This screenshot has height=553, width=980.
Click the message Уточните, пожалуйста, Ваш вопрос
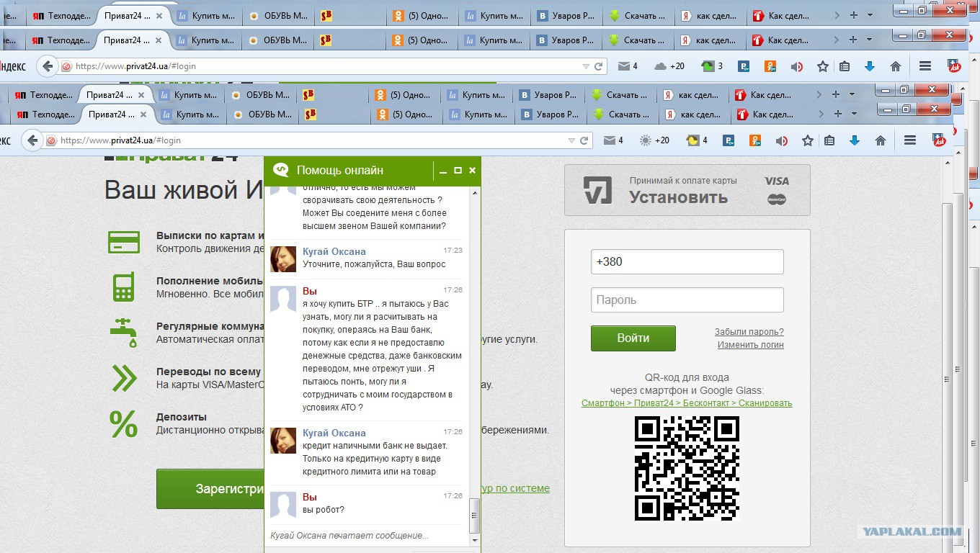pos(374,264)
